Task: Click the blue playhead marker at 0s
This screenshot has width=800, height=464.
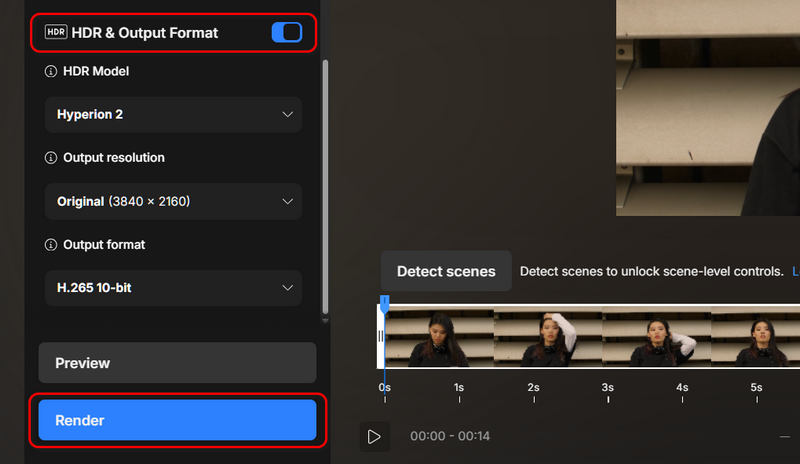Action: [x=385, y=303]
